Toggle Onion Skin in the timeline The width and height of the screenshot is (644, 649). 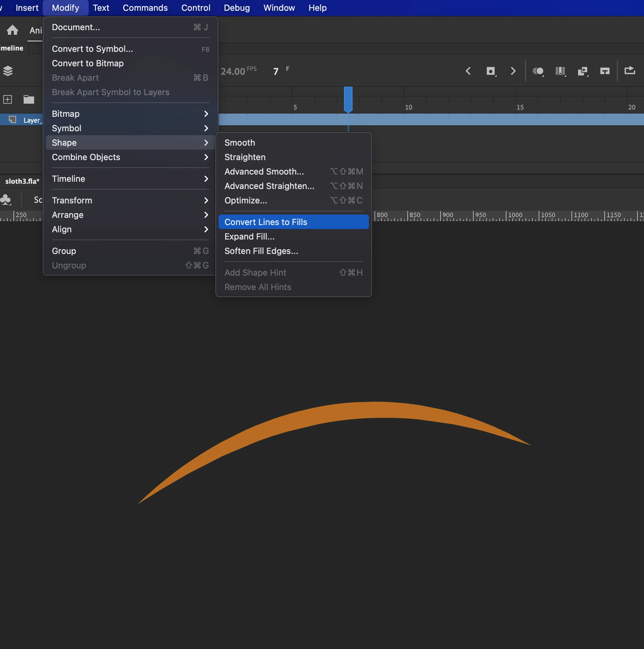coord(538,71)
